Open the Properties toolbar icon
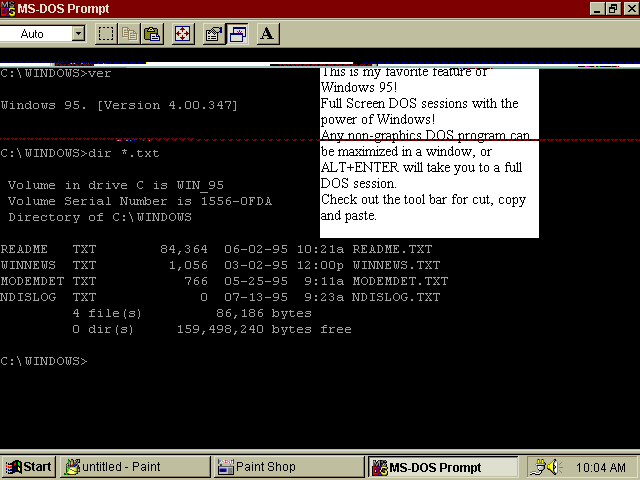 coord(214,33)
